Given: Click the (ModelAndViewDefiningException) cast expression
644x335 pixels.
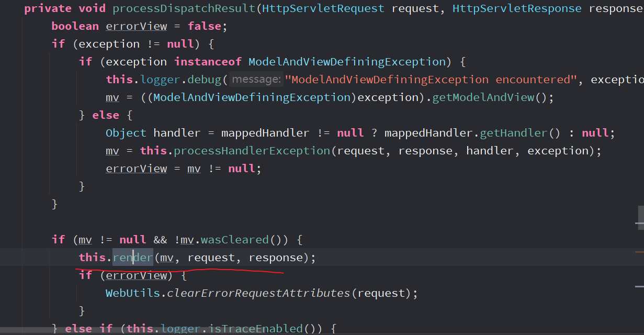Looking at the screenshot, I should (252, 97).
